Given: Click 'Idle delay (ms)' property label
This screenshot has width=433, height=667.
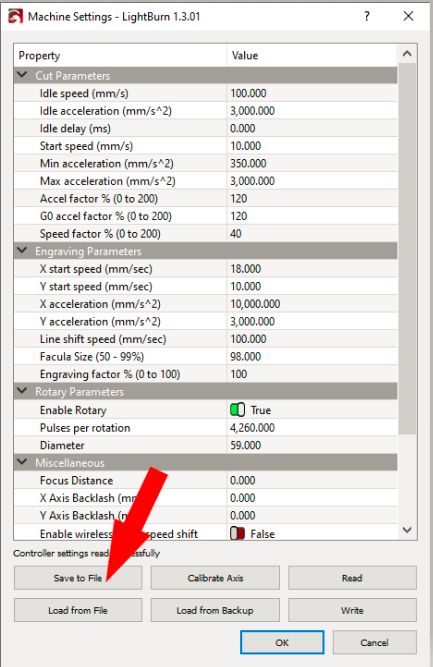Looking at the screenshot, I should pyautogui.click(x=75, y=128).
